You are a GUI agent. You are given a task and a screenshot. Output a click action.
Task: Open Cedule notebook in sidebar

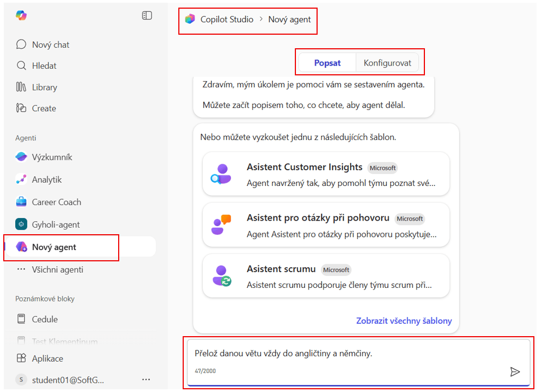coord(44,319)
